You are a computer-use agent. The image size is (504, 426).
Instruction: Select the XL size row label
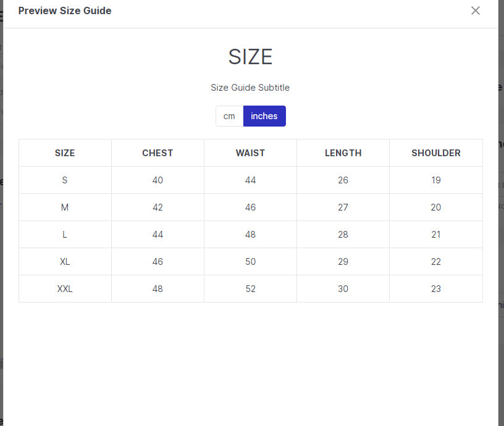pyautogui.click(x=65, y=262)
